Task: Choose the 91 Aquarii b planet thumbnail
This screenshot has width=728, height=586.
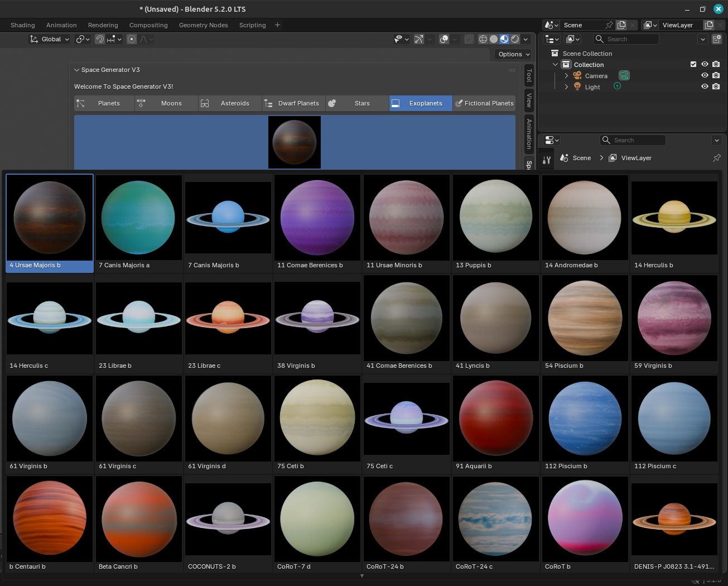Action: (x=496, y=424)
